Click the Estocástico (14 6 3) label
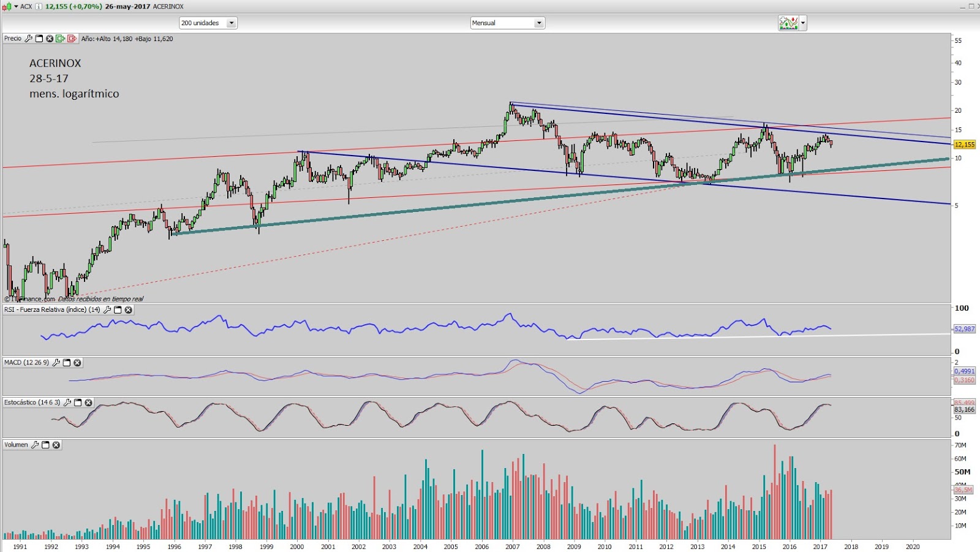 [x=32, y=403]
